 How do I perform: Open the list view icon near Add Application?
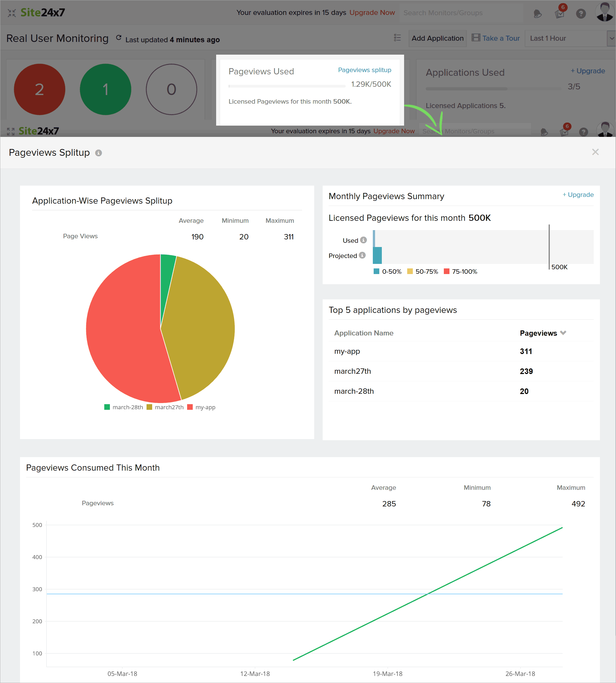click(397, 38)
